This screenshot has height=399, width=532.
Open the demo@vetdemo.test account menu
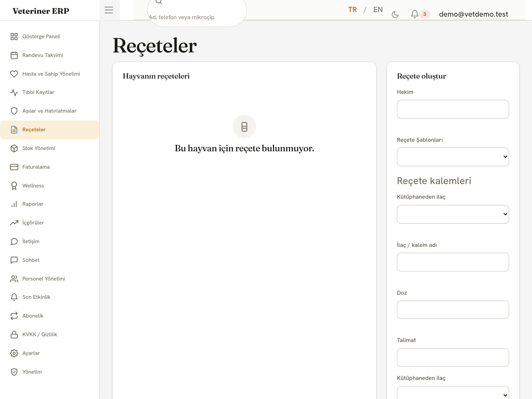pyautogui.click(x=473, y=14)
